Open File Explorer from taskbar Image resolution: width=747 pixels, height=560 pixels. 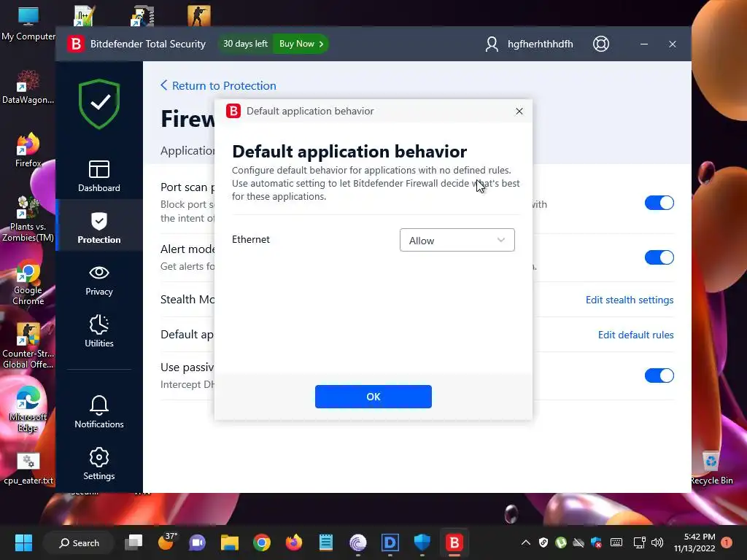(x=230, y=542)
